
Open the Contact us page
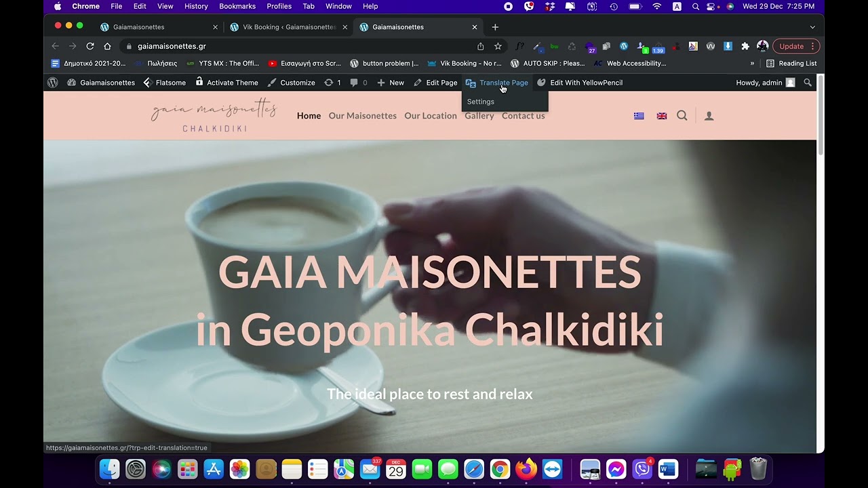coord(524,116)
